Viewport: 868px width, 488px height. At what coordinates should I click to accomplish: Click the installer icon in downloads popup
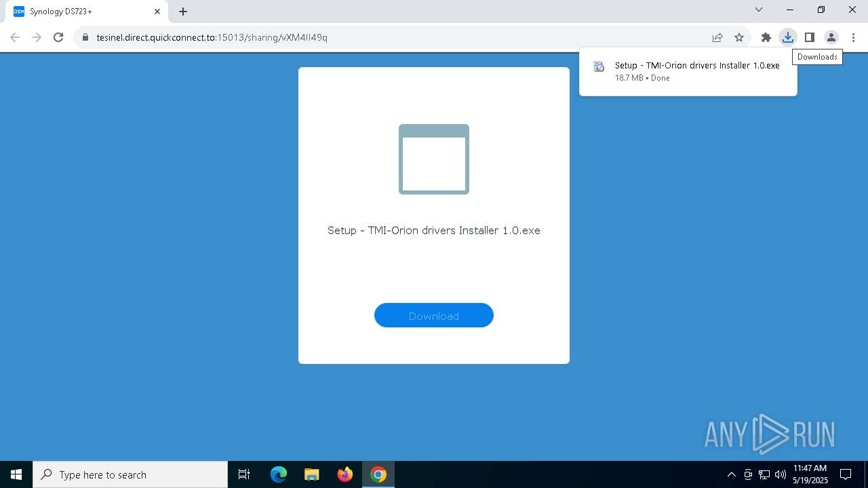coord(599,66)
